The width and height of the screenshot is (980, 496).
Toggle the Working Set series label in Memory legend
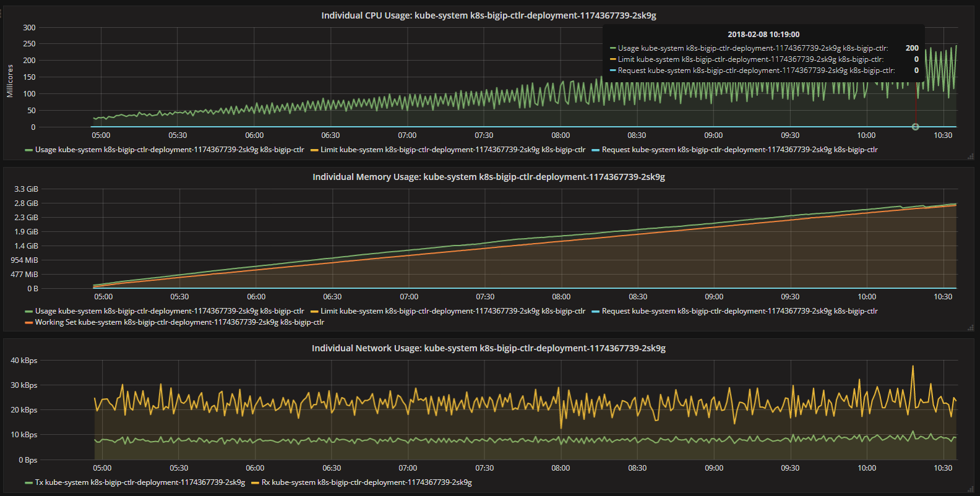(x=179, y=322)
